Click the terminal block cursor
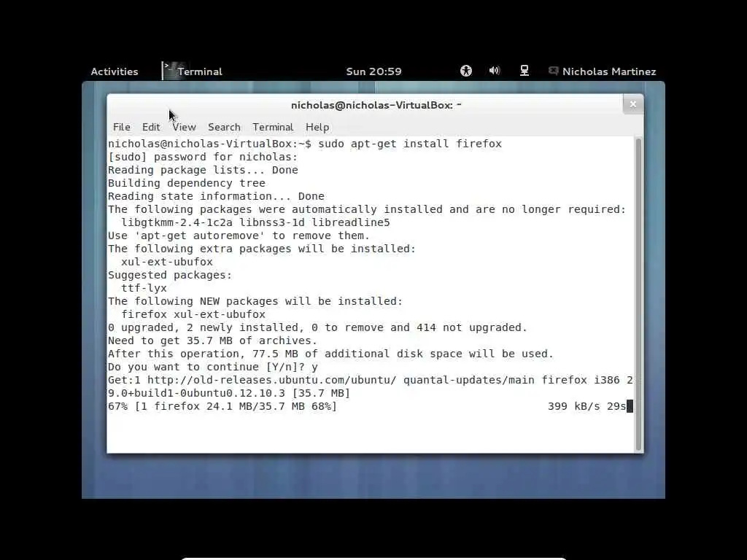This screenshot has width=747, height=560. [630, 406]
